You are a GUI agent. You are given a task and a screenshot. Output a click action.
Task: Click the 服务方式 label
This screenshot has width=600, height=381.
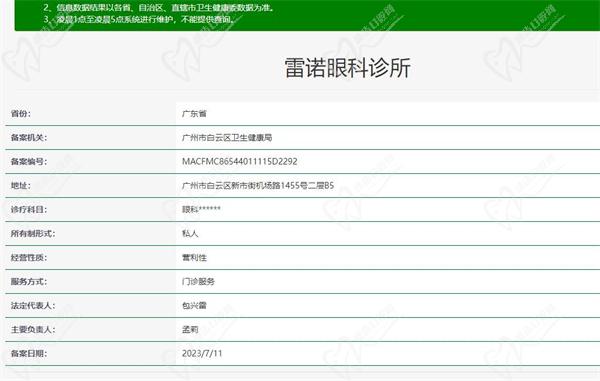(29, 282)
